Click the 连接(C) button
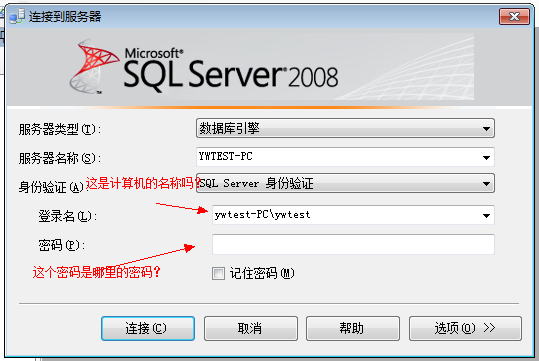 click(x=148, y=328)
